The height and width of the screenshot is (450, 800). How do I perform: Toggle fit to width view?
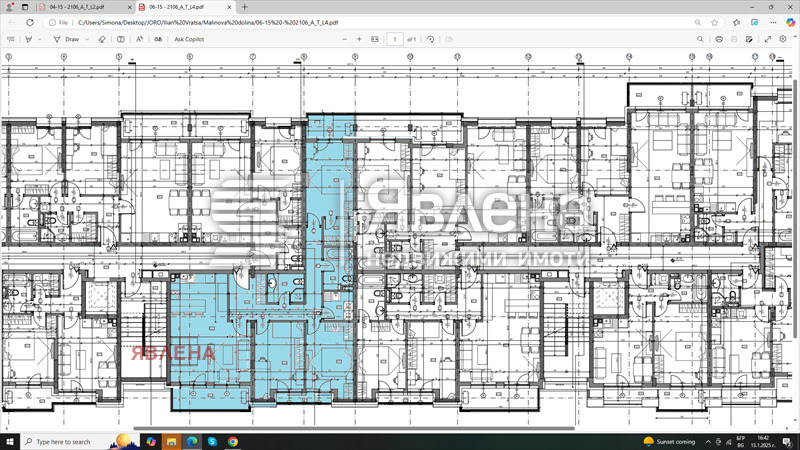pos(375,39)
